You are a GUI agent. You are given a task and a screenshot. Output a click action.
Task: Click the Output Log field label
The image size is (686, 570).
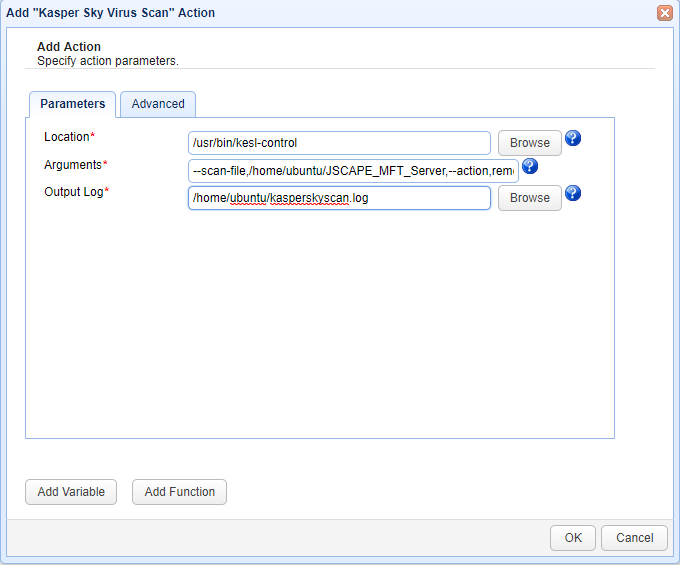[74, 191]
